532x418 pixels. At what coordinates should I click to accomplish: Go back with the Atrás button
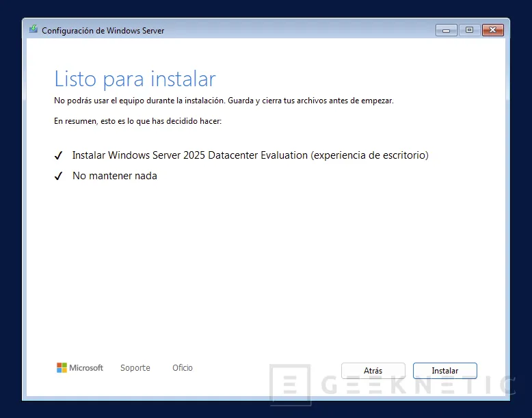point(373,371)
